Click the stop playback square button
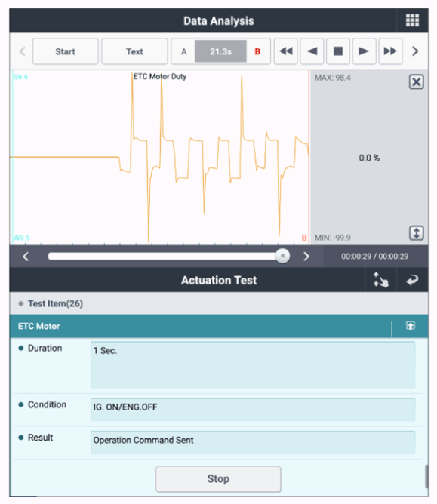The width and height of the screenshot is (437, 504). pyautogui.click(x=338, y=51)
